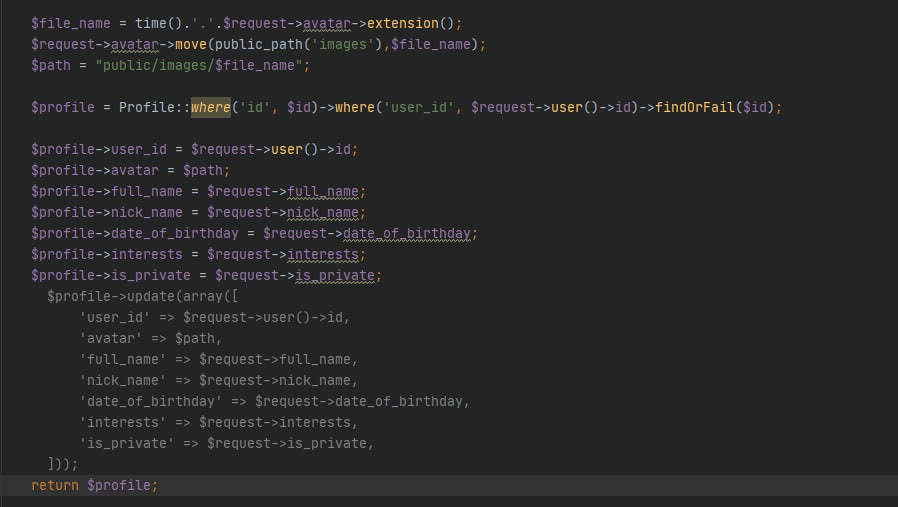The height and width of the screenshot is (507, 898).
Task: Click the 'is_private' array key
Action: 127,443
